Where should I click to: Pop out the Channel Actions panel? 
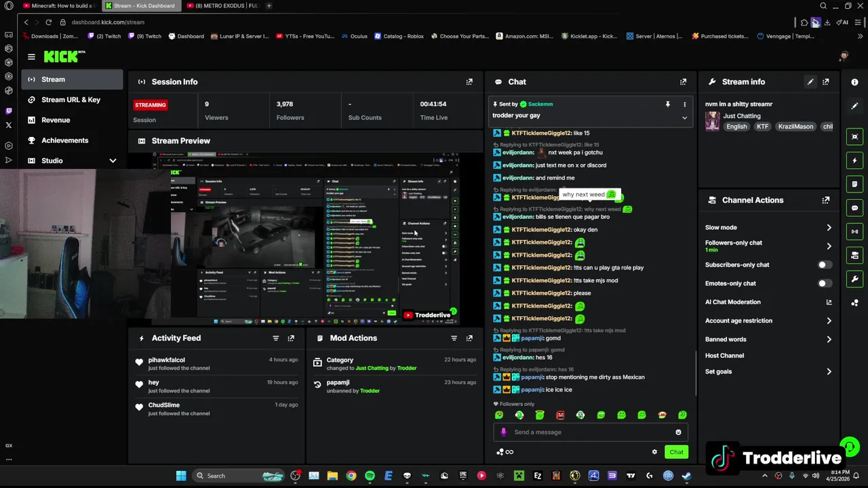coord(825,201)
